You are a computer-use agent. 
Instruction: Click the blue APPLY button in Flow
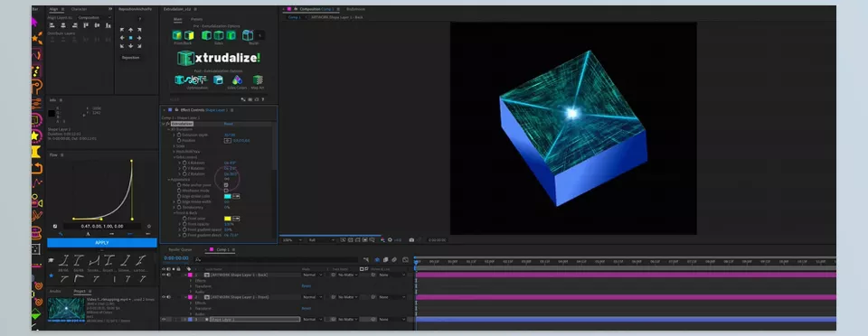(x=102, y=243)
